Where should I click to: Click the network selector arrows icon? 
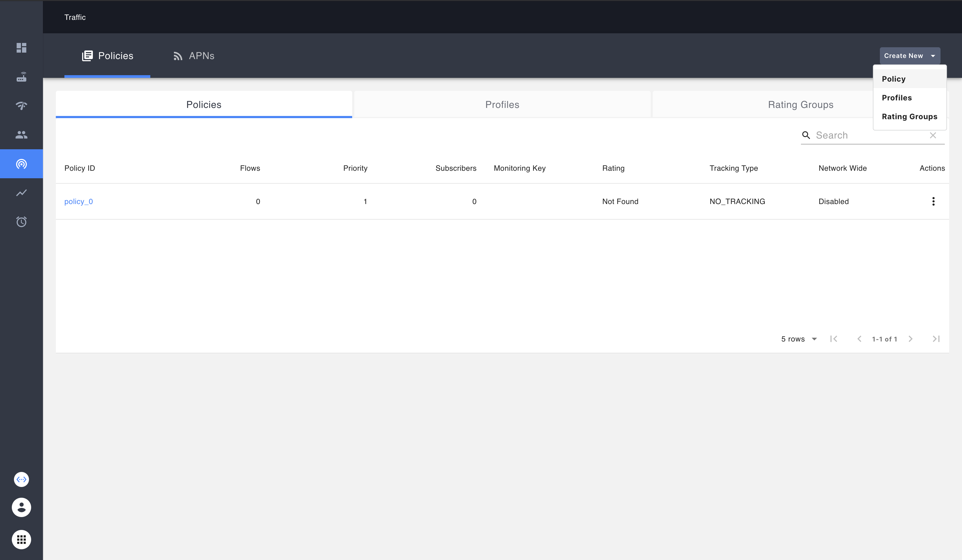tap(21, 479)
